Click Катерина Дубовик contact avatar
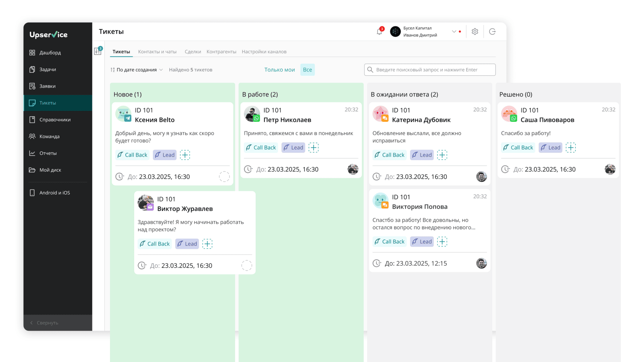This screenshot has height=362, width=644. click(381, 114)
